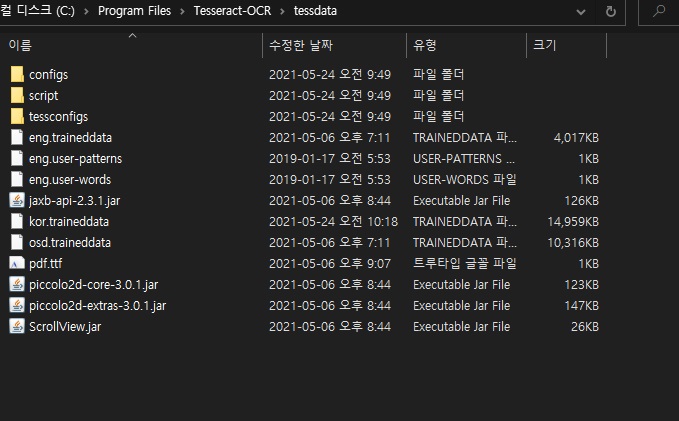This screenshot has width=679, height=421.
Task: Click the piccolo2d-extras-3.0.1.jar Java icon
Action: coord(17,305)
